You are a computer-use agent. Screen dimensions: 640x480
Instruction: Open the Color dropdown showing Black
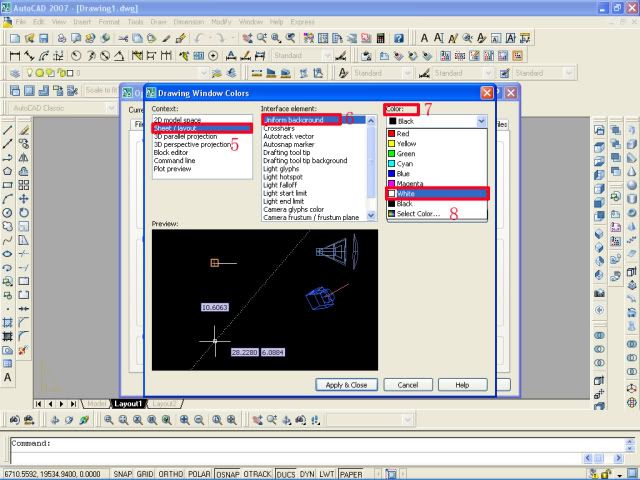coord(437,120)
